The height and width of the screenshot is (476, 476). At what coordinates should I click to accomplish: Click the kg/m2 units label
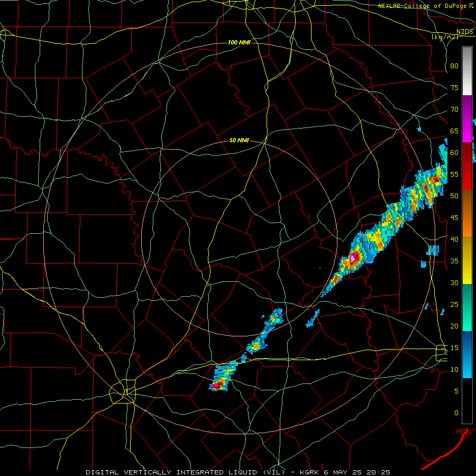[x=445, y=37]
